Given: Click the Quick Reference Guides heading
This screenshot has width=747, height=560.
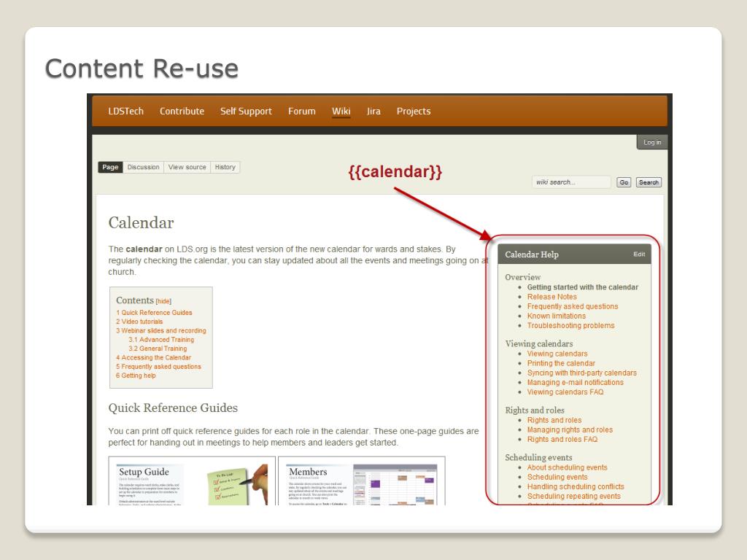Looking at the screenshot, I should (x=173, y=408).
